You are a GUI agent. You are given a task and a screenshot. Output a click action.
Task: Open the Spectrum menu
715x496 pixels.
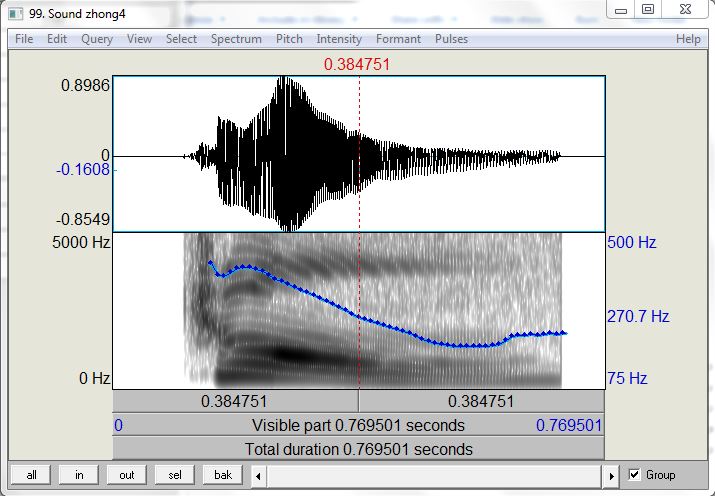pyautogui.click(x=236, y=39)
